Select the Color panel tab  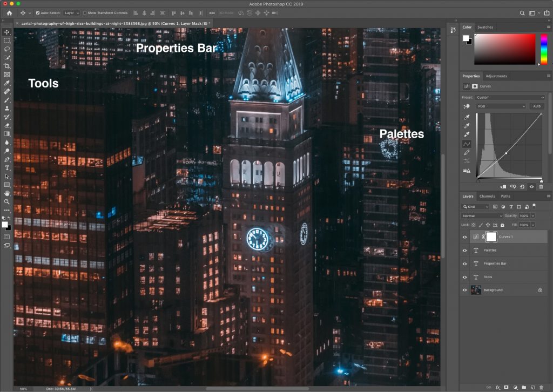pyautogui.click(x=467, y=27)
